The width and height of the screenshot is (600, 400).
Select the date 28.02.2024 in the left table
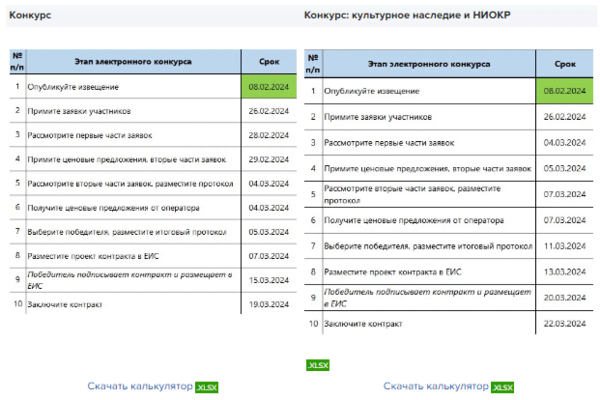268,134
